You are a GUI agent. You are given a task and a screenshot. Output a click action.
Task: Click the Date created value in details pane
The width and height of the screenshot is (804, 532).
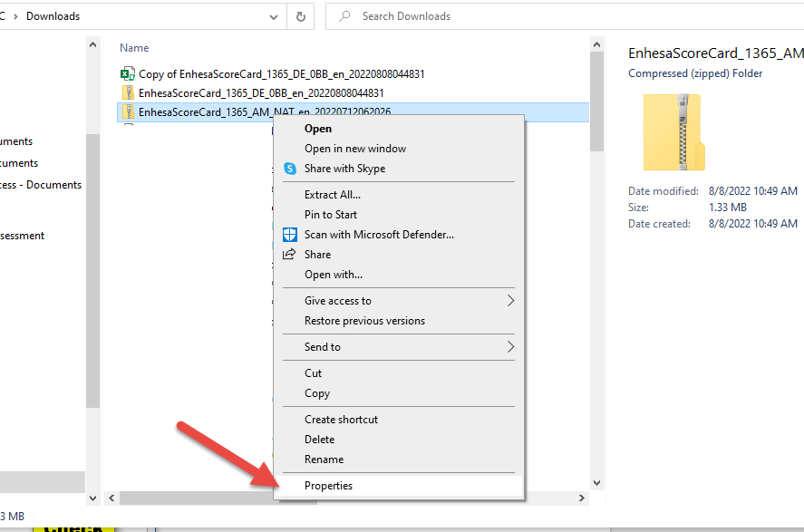point(752,224)
